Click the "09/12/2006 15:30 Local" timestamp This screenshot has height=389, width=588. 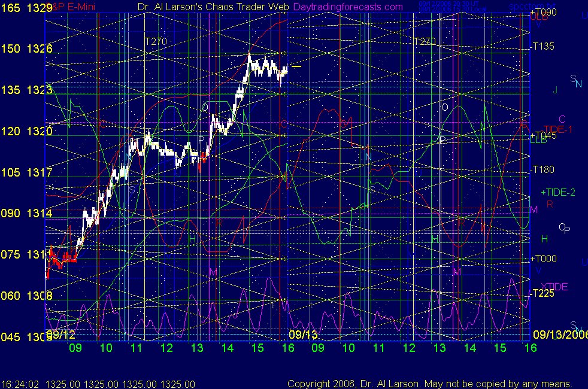point(452,9)
